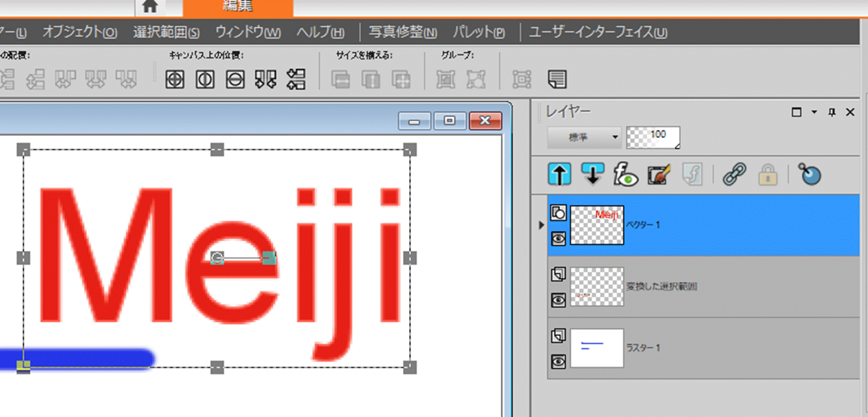Screen dimensions: 868x417
Task: Restore the image document window
Action: pos(450,121)
